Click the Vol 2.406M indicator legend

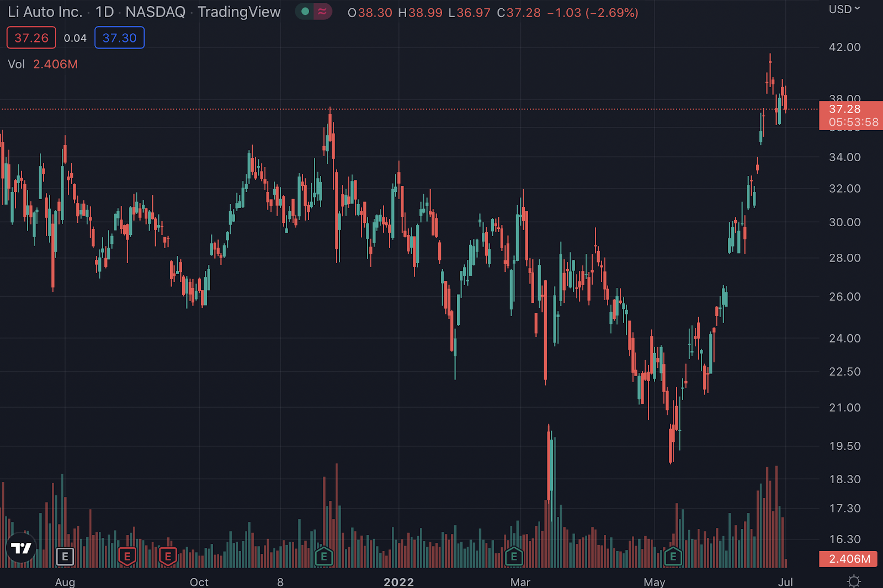[x=42, y=64]
